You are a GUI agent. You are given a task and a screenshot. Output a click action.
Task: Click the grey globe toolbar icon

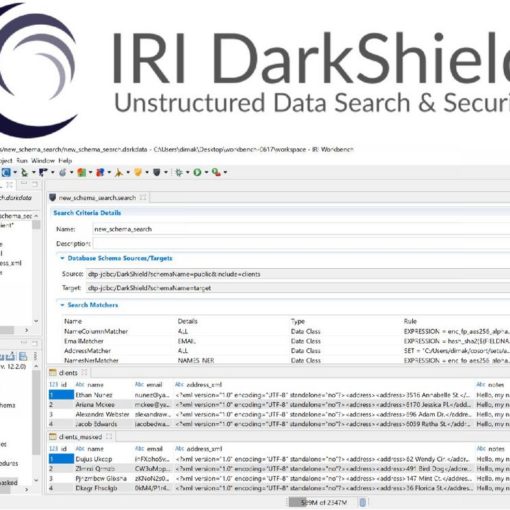coord(62,172)
